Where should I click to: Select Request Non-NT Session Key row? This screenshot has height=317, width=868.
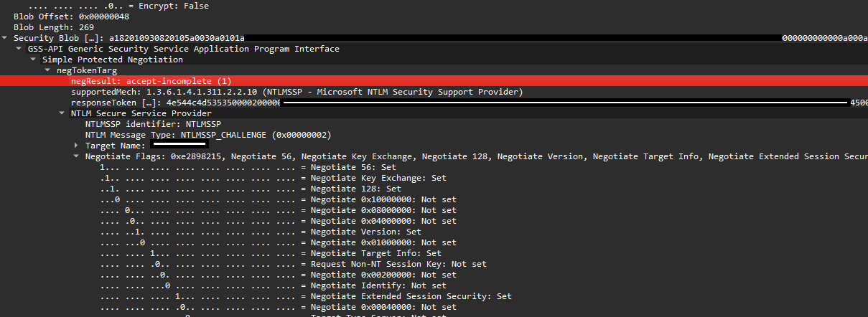coord(434,264)
